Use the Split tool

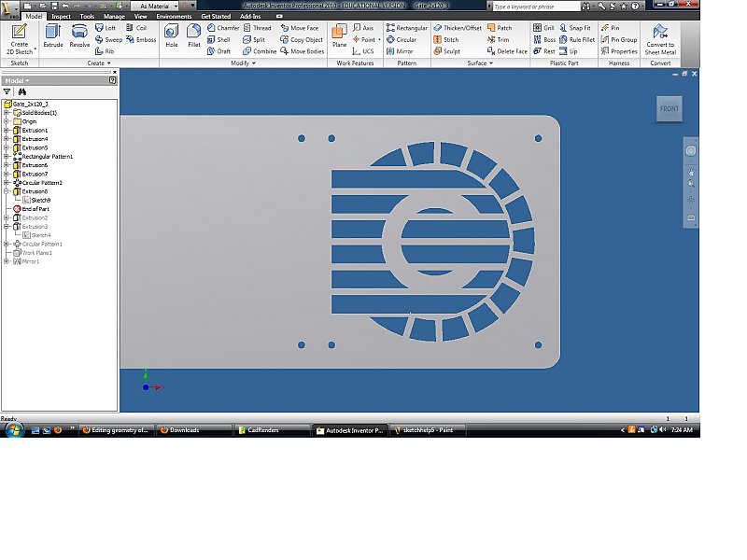coord(254,39)
